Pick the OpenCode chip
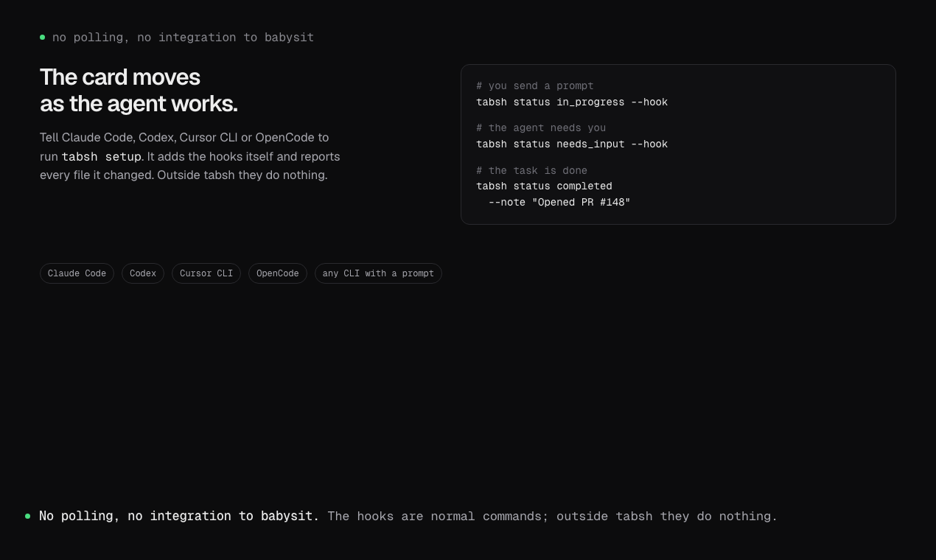 (x=278, y=273)
